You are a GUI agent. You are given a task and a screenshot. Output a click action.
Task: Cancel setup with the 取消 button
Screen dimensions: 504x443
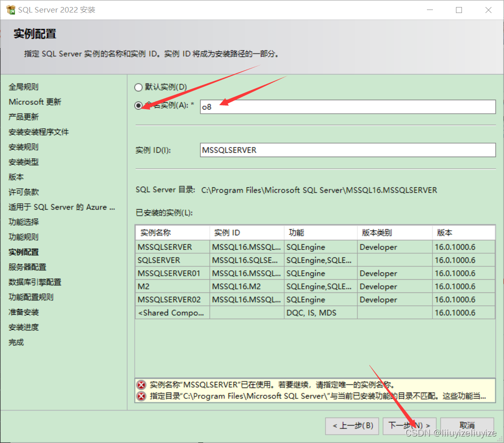click(x=467, y=426)
